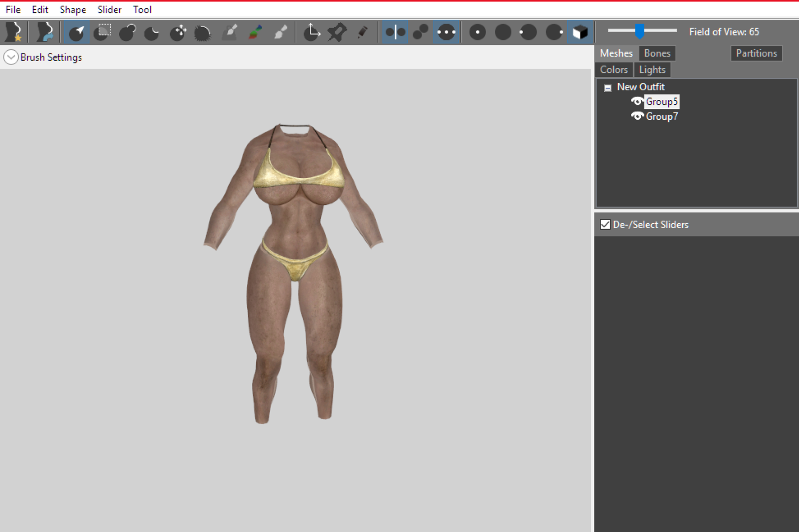
Task: Select the color paint brush tool
Action: (255, 32)
